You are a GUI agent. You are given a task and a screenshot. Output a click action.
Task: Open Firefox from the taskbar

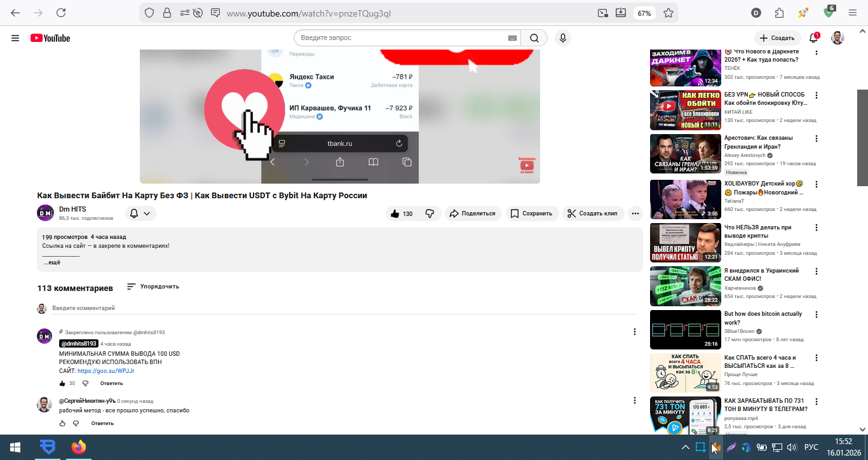[x=78, y=447]
